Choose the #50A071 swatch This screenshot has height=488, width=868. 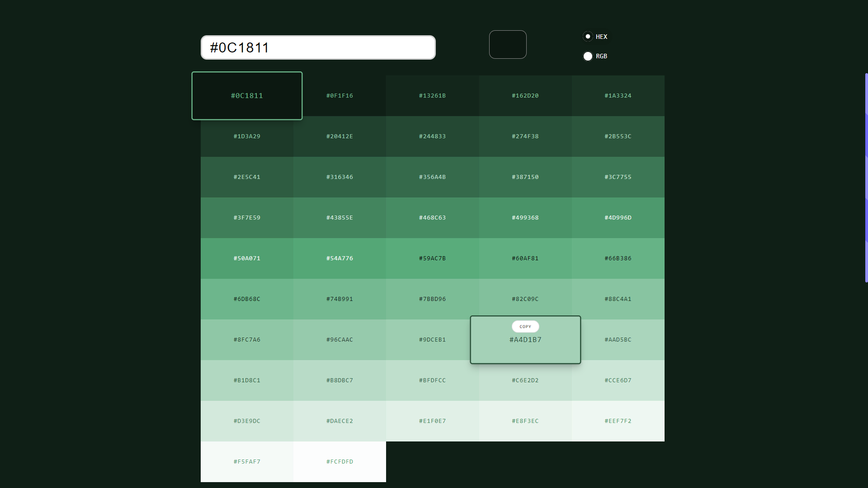[247, 258]
